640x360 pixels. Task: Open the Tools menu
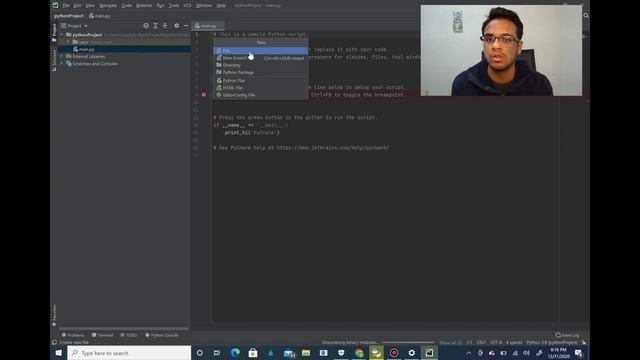(x=174, y=6)
